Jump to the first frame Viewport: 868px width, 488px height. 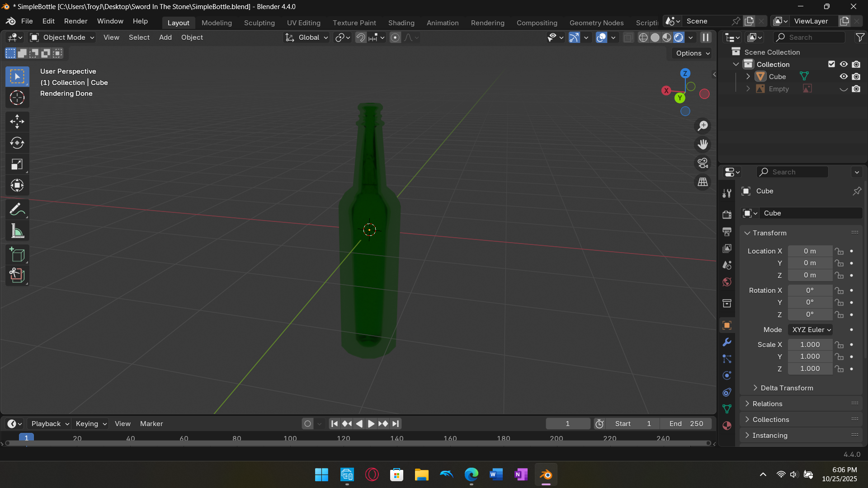point(335,424)
